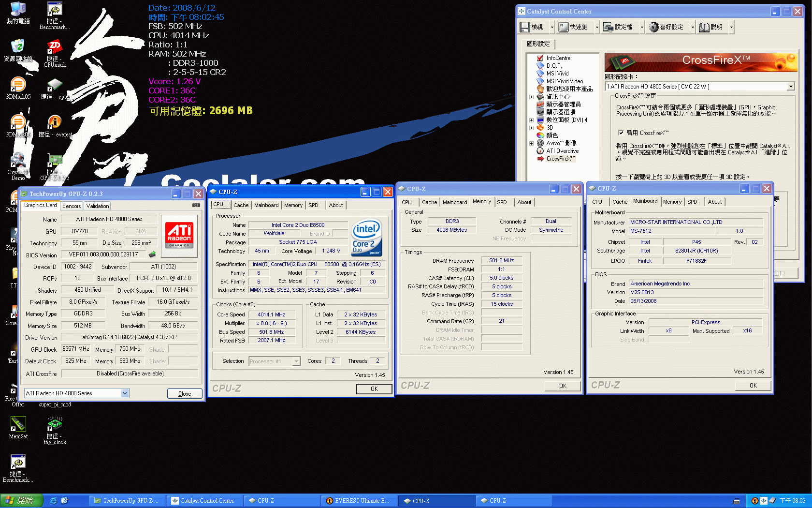Click the BIOS Date value 06/13/2008

[x=696, y=301]
